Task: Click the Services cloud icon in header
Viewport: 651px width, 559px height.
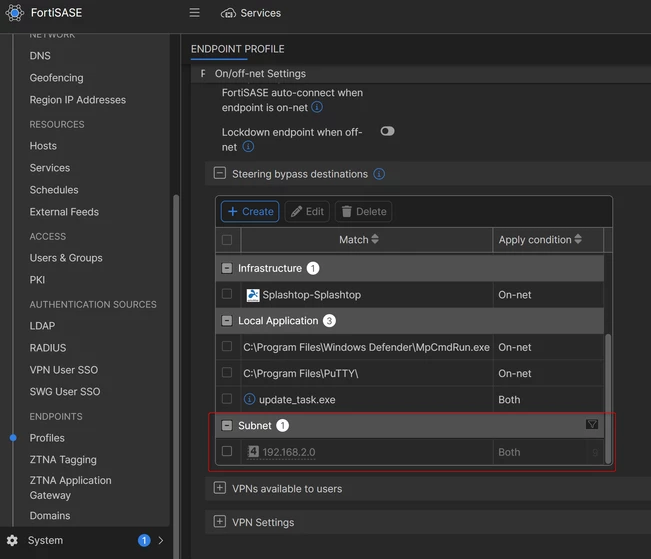Action: coord(228,13)
